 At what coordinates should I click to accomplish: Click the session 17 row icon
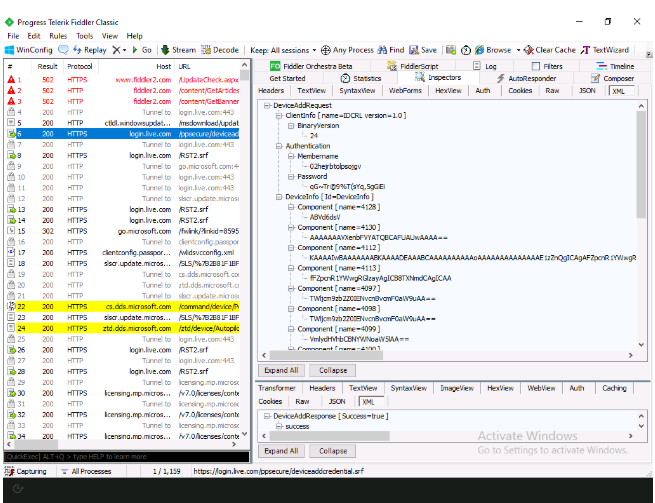pos(11,253)
